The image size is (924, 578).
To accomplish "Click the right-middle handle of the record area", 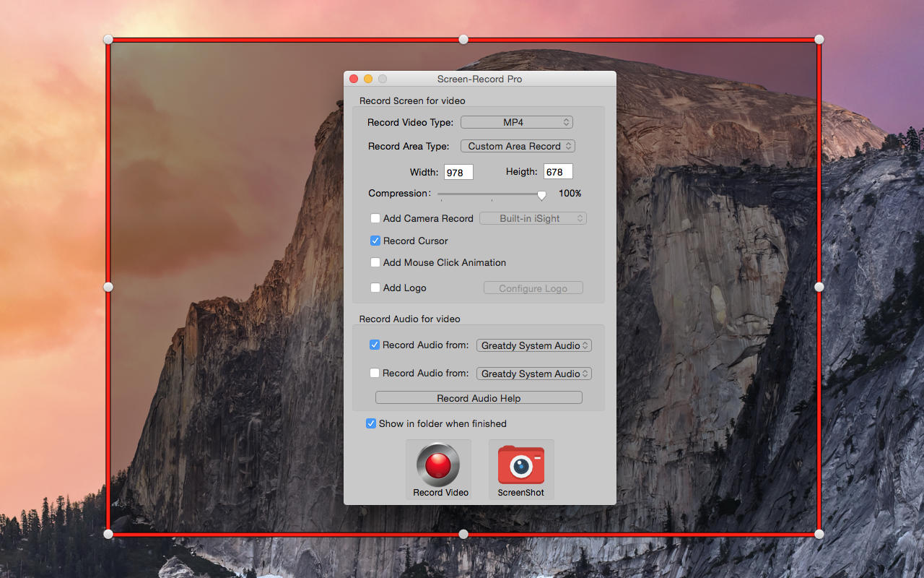I will tap(819, 287).
